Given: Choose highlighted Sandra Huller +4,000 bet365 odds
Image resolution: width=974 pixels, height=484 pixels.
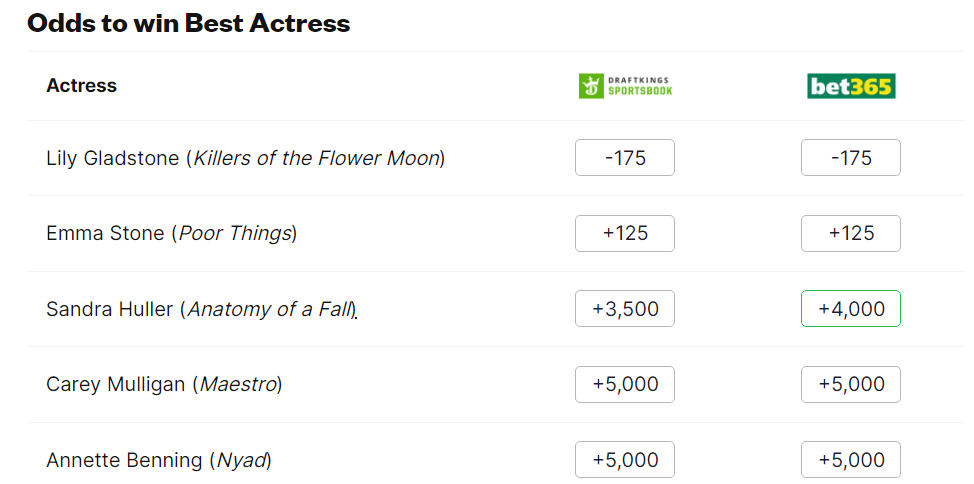Looking at the screenshot, I should 851,309.
